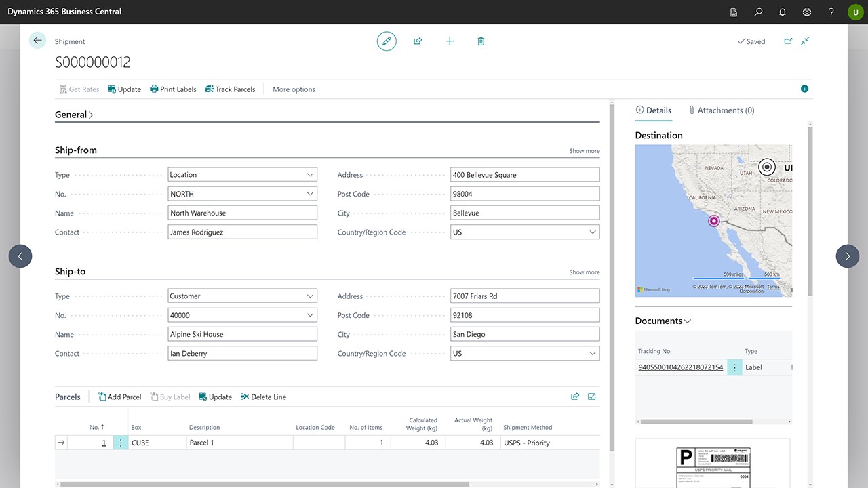Screen dimensions: 868x488
Task: Click the USPS - Priority shipment method cell
Action: pos(551,443)
